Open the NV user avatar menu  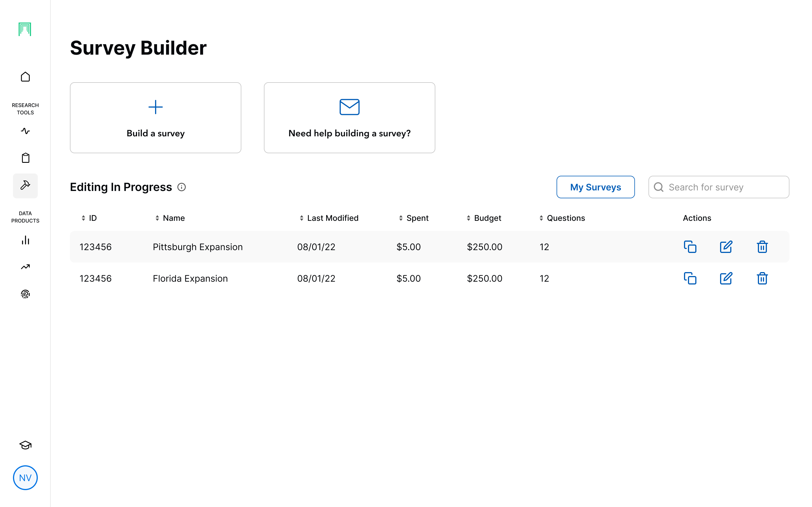25,477
